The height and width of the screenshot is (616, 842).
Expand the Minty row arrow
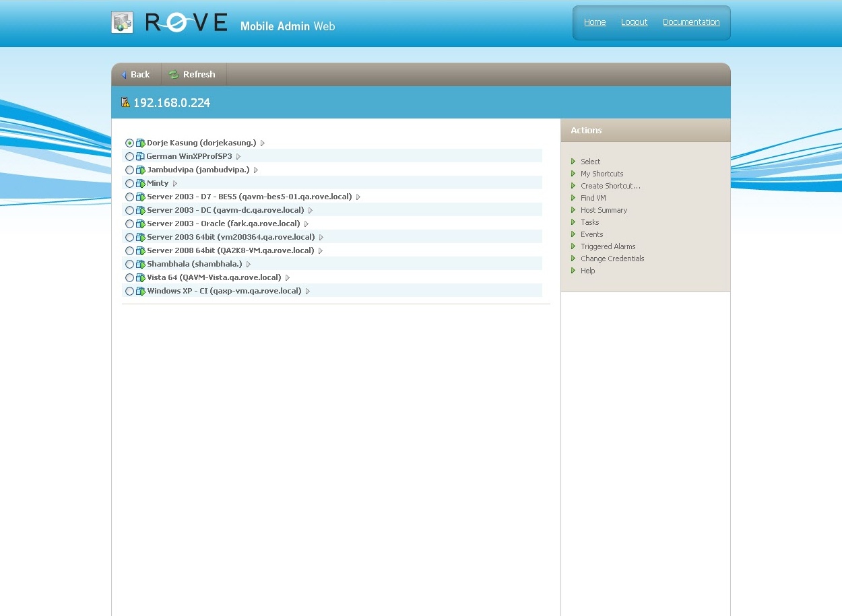175,184
